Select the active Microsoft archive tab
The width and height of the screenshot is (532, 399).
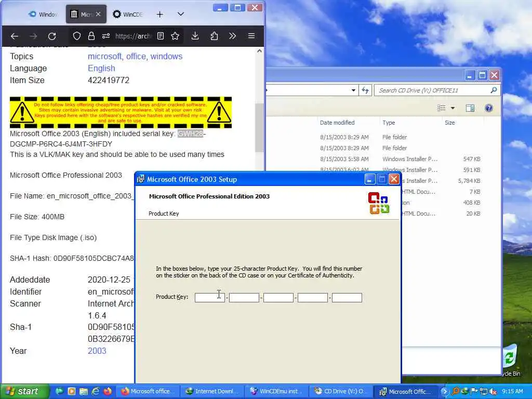pos(86,14)
